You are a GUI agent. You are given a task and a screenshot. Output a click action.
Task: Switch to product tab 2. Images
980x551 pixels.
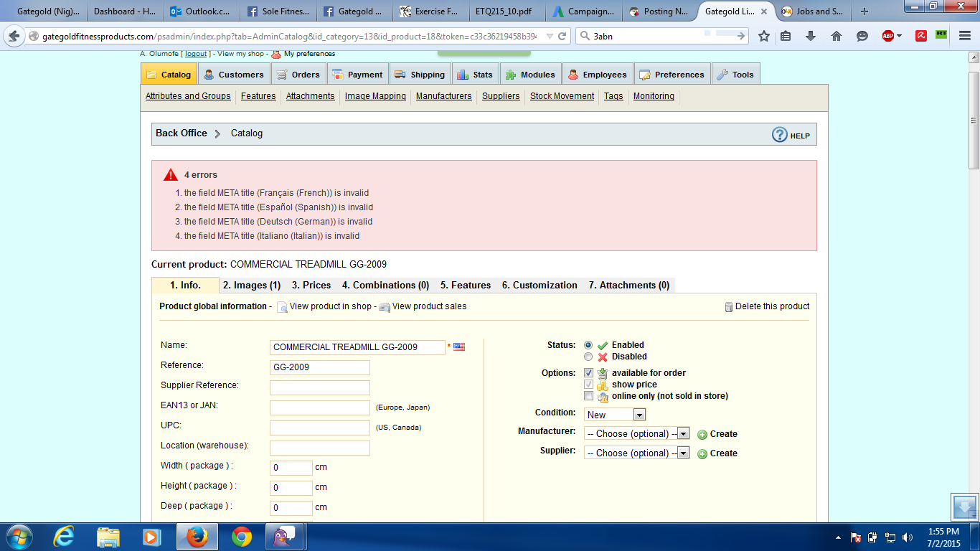[252, 286]
